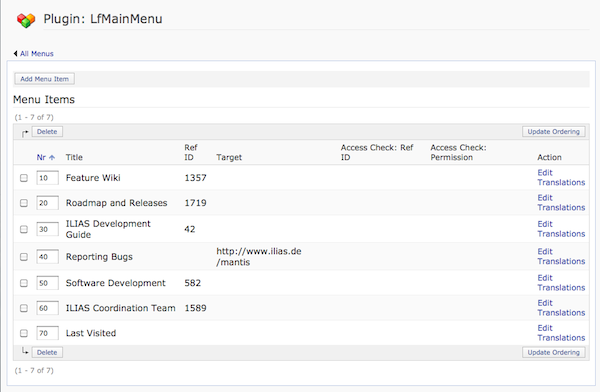Click the Nr column sort arrow
The height and width of the screenshot is (392, 600).
pyautogui.click(x=52, y=157)
